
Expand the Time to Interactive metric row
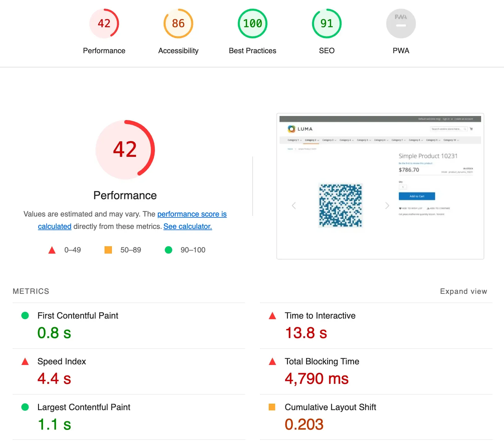pos(320,315)
